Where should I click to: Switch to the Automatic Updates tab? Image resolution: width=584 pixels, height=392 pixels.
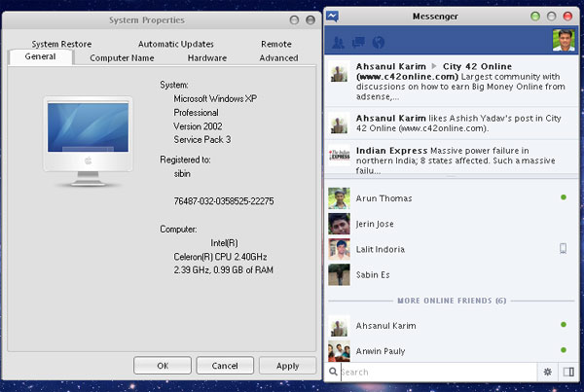(176, 44)
